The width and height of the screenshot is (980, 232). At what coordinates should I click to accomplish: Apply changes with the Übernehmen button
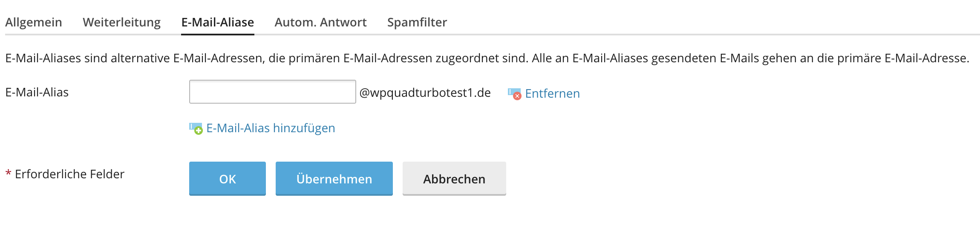coord(334,179)
